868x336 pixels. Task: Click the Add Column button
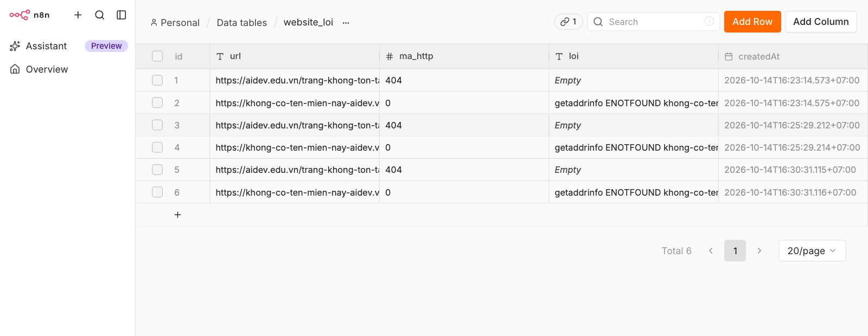point(821,22)
